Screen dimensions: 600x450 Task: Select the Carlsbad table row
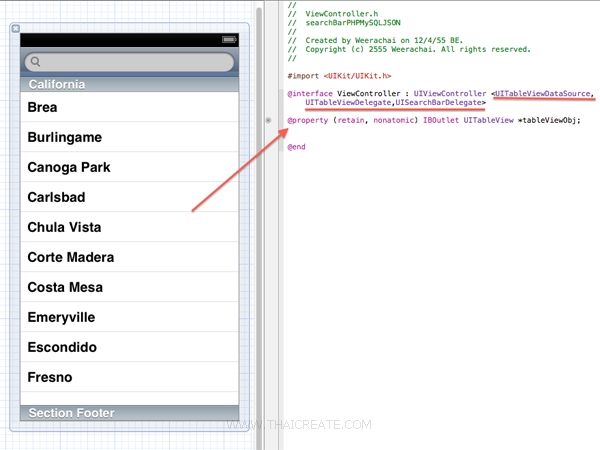[x=129, y=197]
